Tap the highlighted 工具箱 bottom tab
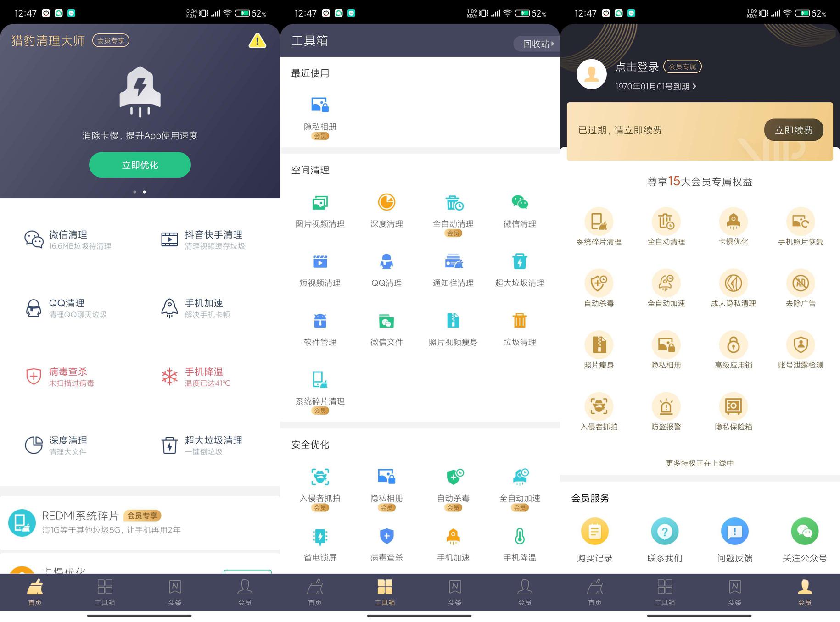The image size is (840, 622). click(x=385, y=592)
